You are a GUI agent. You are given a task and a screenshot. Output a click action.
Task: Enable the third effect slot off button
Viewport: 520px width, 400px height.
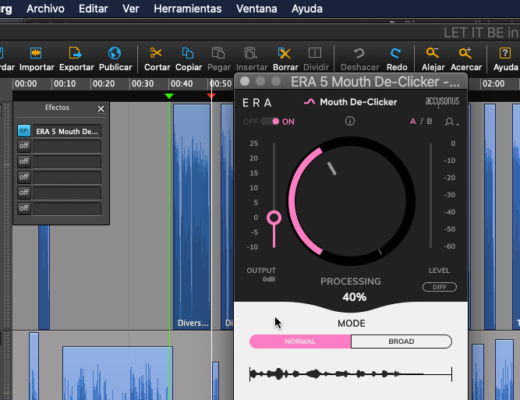(x=24, y=161)
